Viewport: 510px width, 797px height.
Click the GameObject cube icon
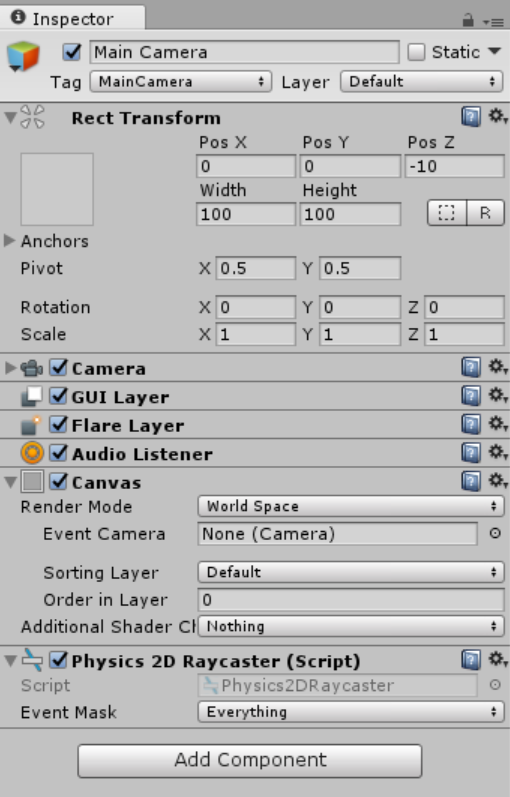pyautogui.click(x=23, y=56)
